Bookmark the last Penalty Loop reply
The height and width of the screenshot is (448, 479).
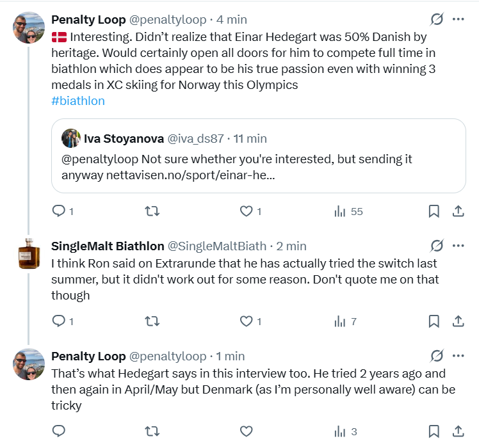point(434,431)
